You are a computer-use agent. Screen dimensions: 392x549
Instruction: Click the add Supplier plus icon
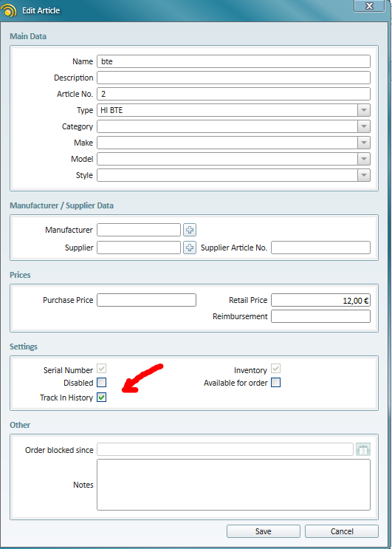pos(190,248)
